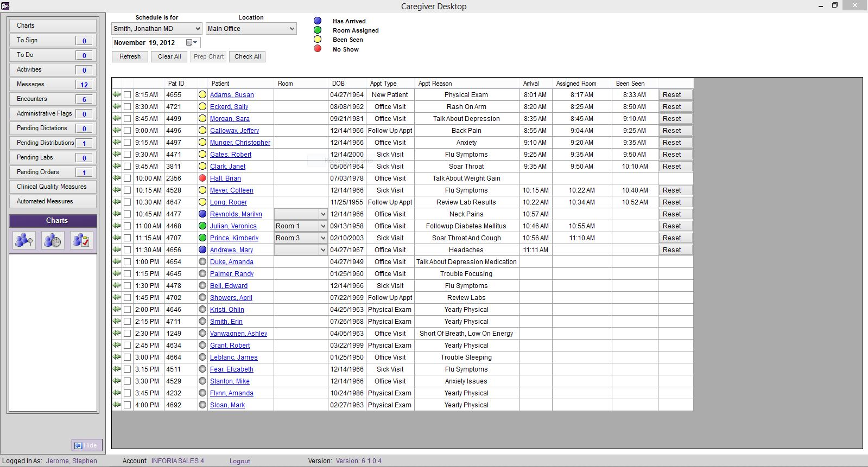Viewport: 868px width, 467px height.
Task: Toggle the checkbox for the 1:00 PM appointment
Action: [127, 262]
